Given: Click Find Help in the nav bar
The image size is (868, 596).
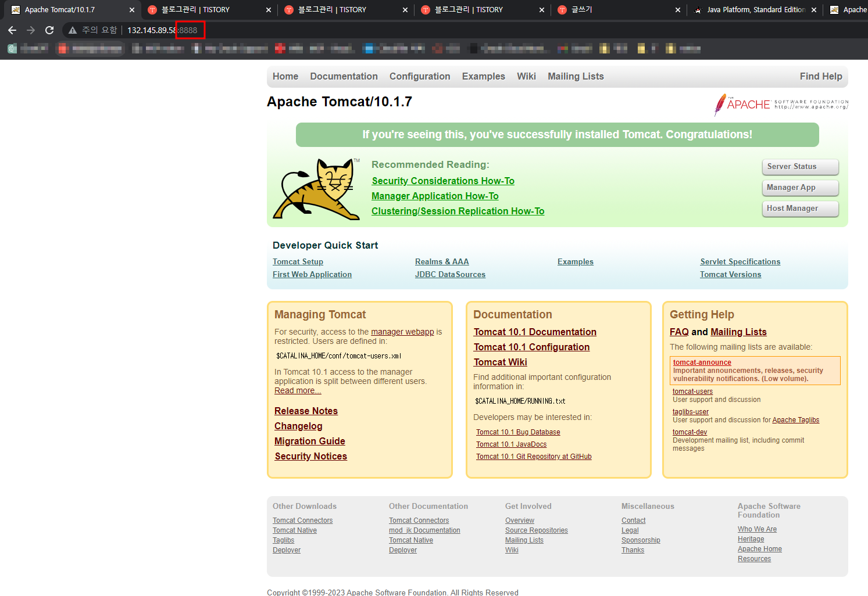Looking at the screenshot, I should click(x=821, y=76).
